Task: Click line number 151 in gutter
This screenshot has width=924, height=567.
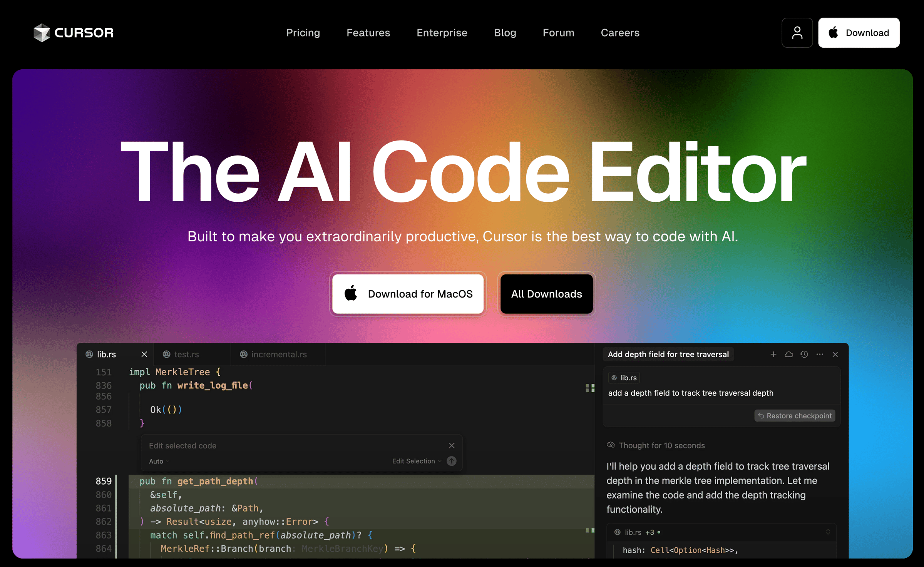Action: click(104, 372)
